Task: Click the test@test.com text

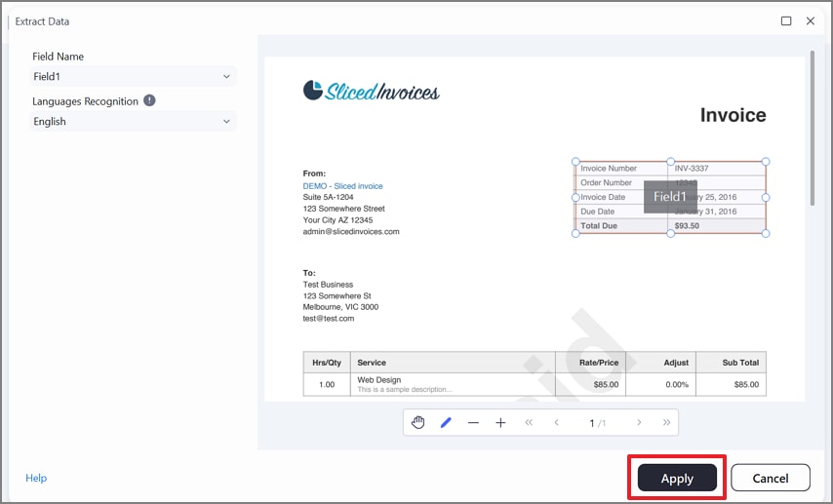Action: tap(329, 319)
